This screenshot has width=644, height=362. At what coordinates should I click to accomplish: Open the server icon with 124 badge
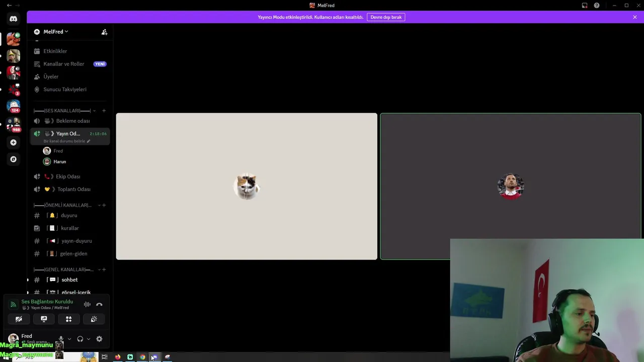tap(14, 107)
